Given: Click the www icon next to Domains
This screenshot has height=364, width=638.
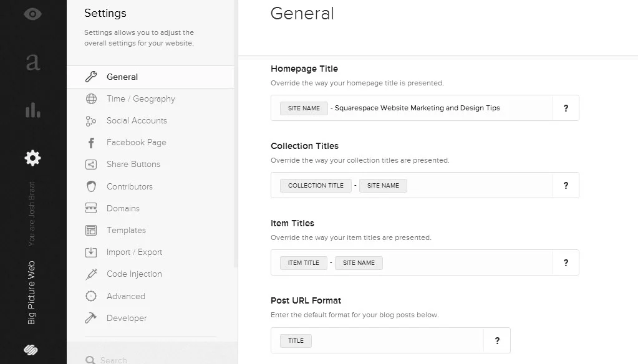Looking at the screenshot, I should point(91,208).
